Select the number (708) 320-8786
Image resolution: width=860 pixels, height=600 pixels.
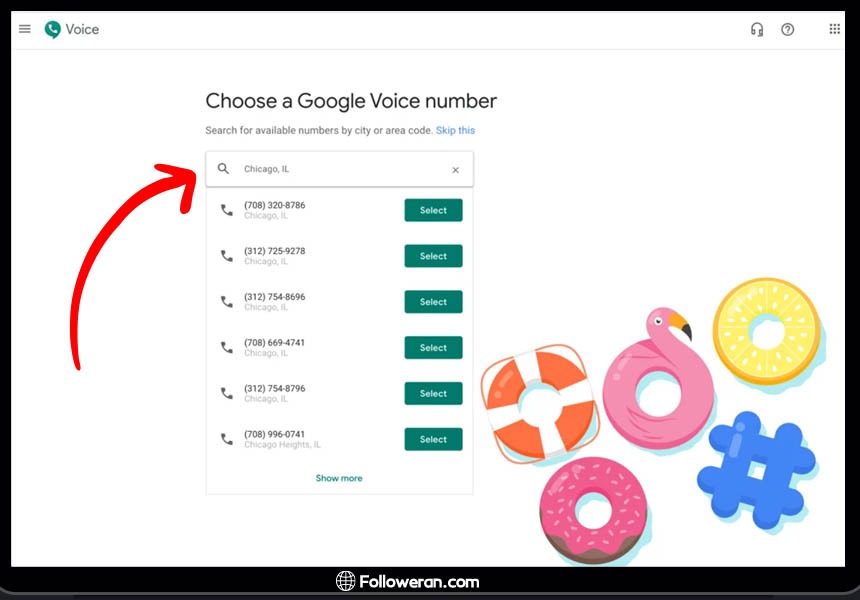point(433,210)
